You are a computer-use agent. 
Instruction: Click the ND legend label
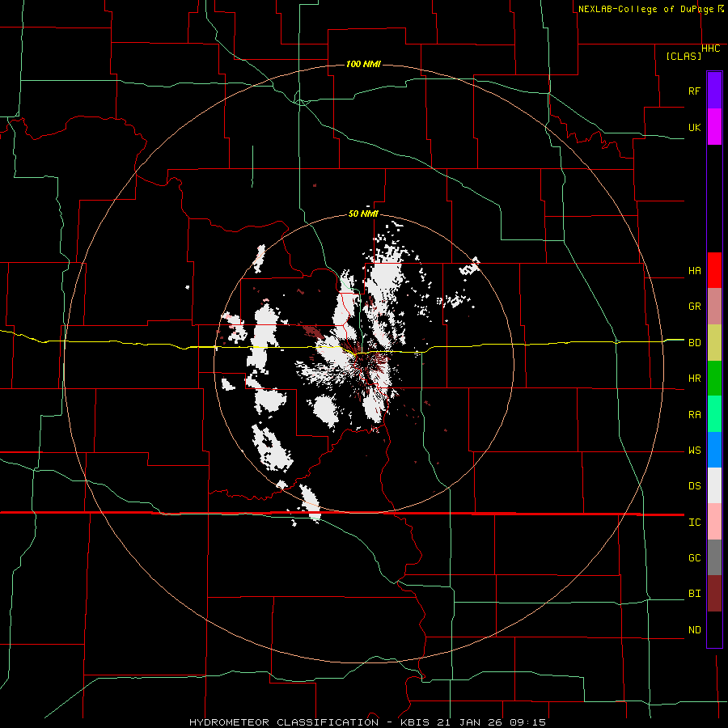coord(694,630)
